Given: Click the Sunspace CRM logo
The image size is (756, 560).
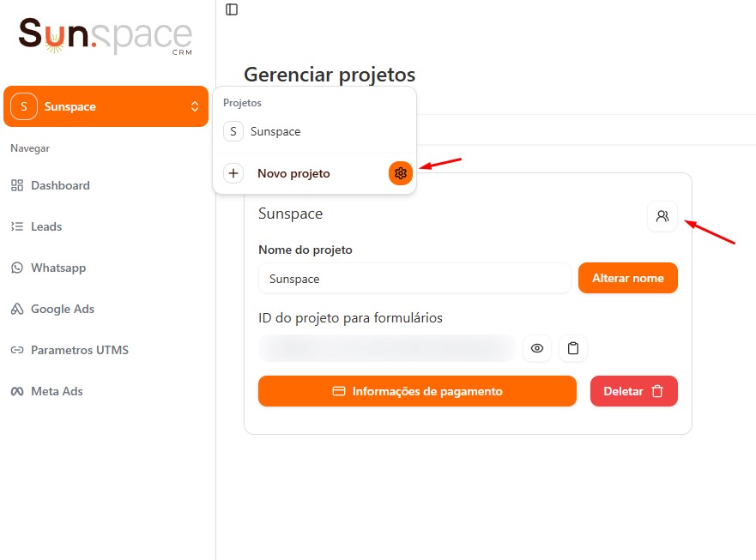Looking at the screenshot, I should click(105, 36).
